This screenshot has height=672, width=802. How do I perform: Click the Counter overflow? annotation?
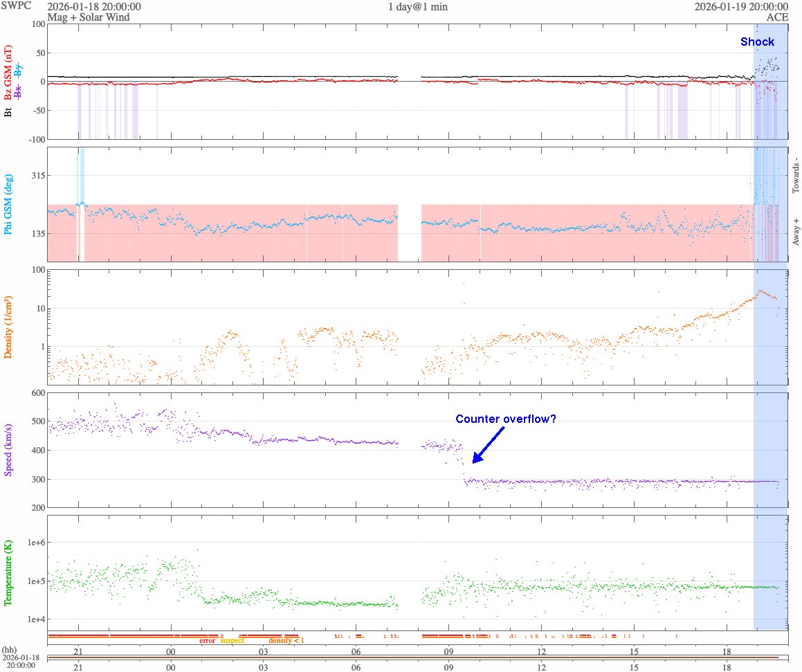click(504, 419)
